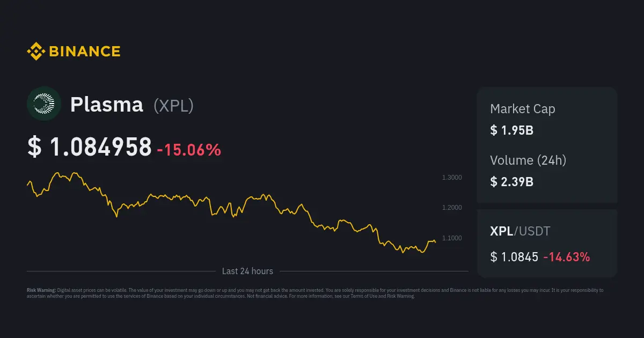Viewport: 644px width, 338px height.
Task: Click the Plasma token round icon
Action: pos(44,104)
